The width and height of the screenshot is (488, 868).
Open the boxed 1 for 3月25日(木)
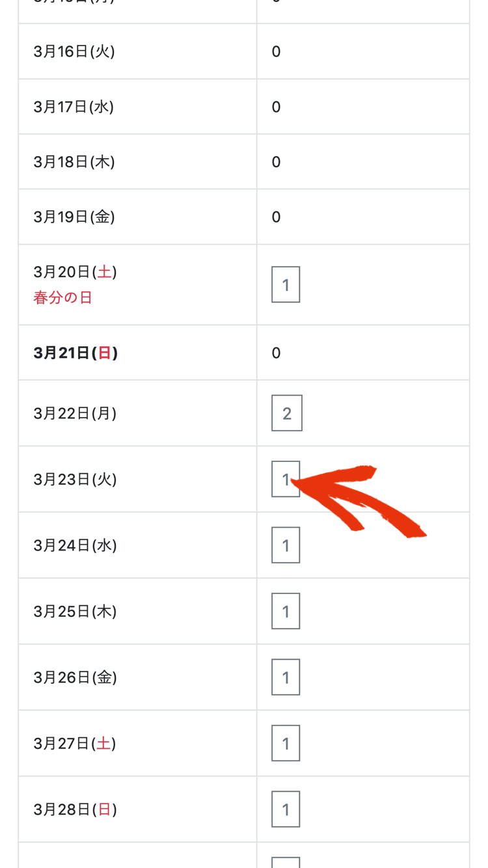(x=286, y=611)
